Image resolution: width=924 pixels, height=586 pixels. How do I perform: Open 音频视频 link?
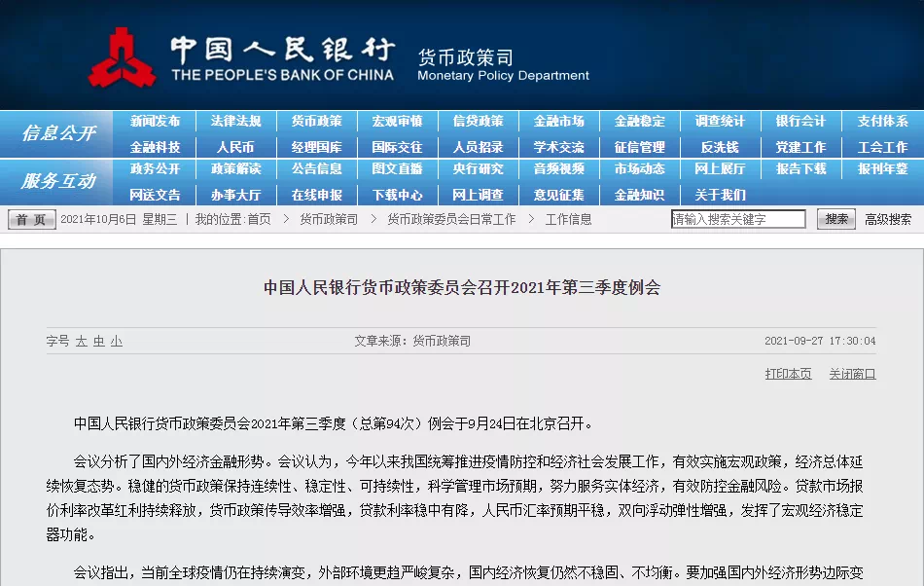[x=558, y=168]
